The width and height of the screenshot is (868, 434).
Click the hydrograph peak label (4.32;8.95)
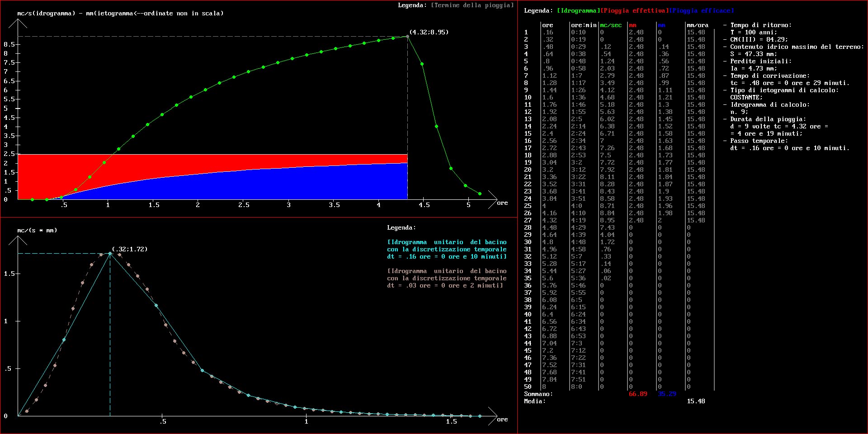click(x=429, y=32)
